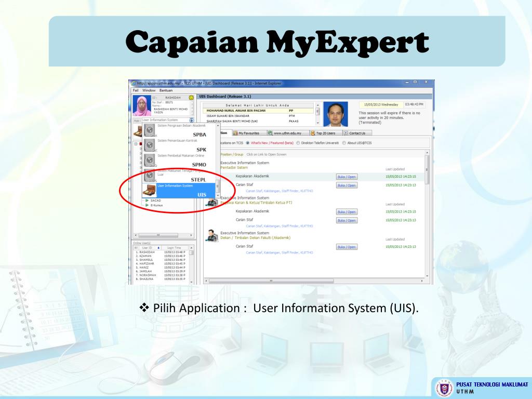Screen dimensions: 532x399
Task: Click the 15/05/2013 Wednesday date field
Action: (x=381, y=104)
